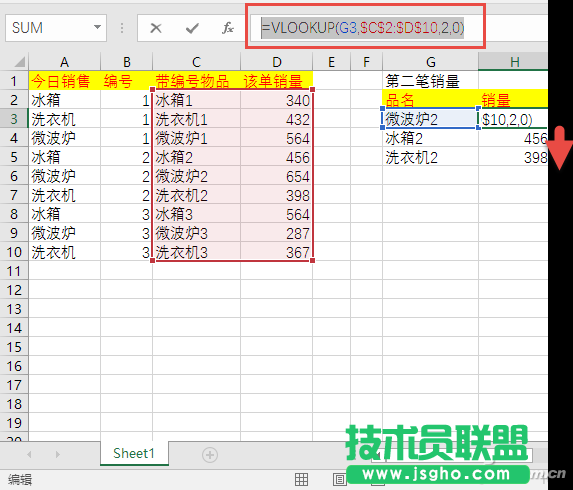573x490 pixels.
Task: Confirm the formula with the checkmark icon
Action: pyautogui.click(x=192, y=28)
